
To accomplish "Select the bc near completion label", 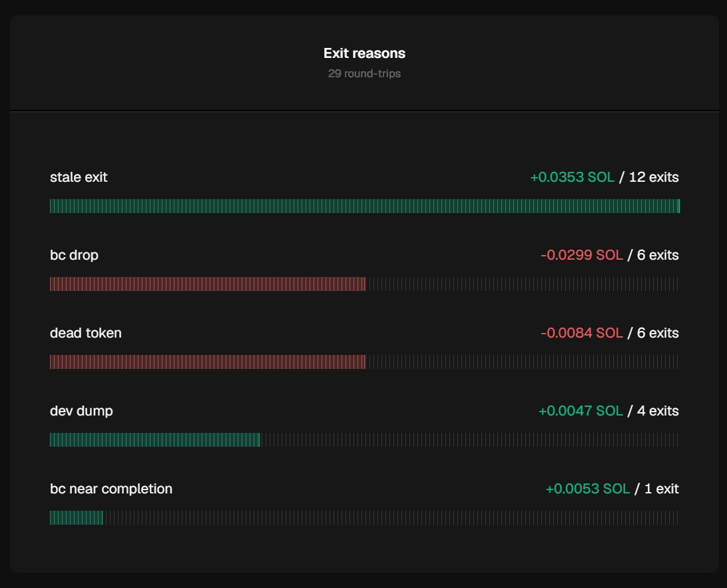I will 111,489.
